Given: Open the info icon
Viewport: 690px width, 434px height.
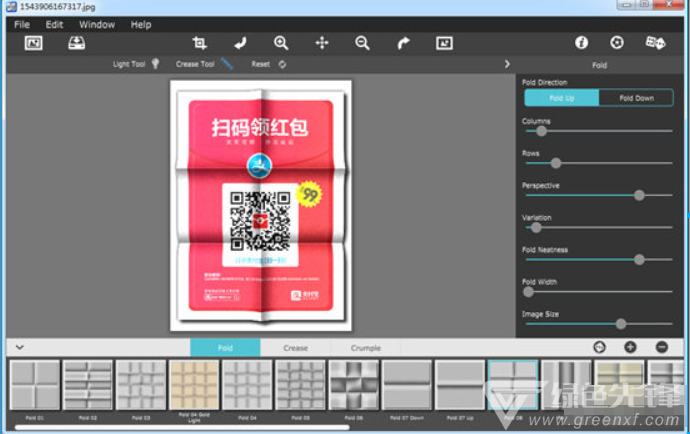Looking at the screenshot, I should pos(582,42).
